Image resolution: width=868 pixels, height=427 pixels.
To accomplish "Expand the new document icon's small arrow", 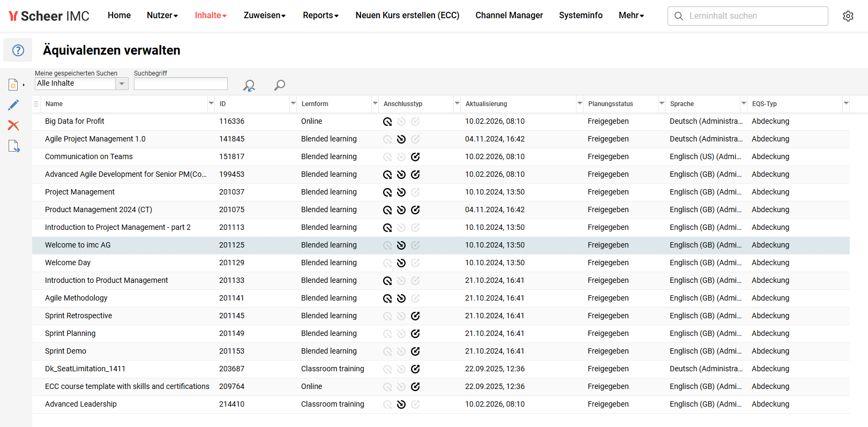I will click(x=24, y=85).
